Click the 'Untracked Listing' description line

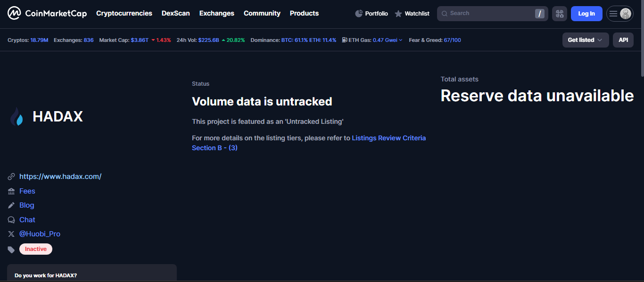coord(268,121)
